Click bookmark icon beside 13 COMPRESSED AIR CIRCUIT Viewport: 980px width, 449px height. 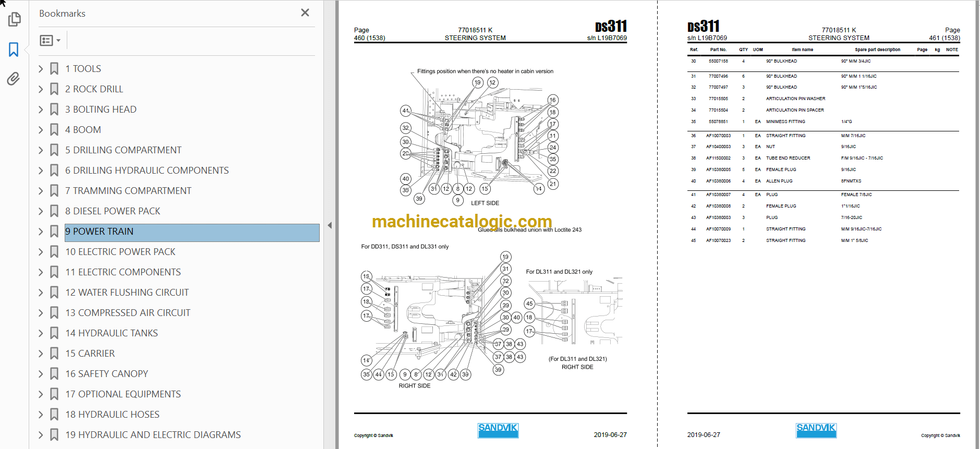click(54, 313)
